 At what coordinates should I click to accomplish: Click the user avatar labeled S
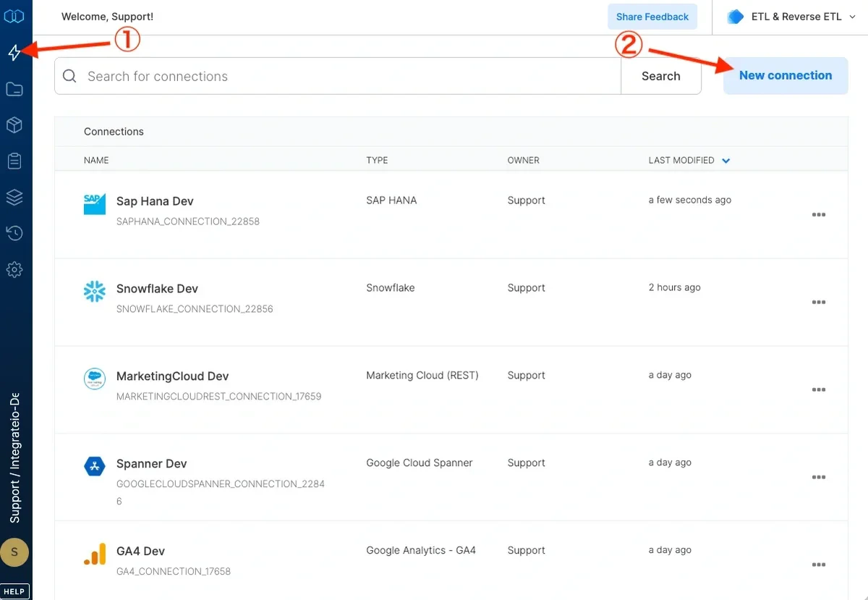pos(14,552)
